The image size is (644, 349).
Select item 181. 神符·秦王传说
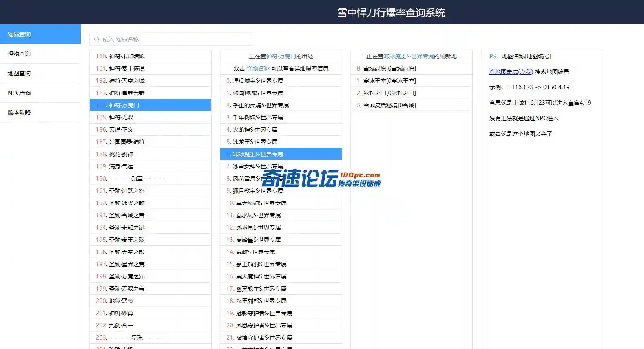point(150,68)
